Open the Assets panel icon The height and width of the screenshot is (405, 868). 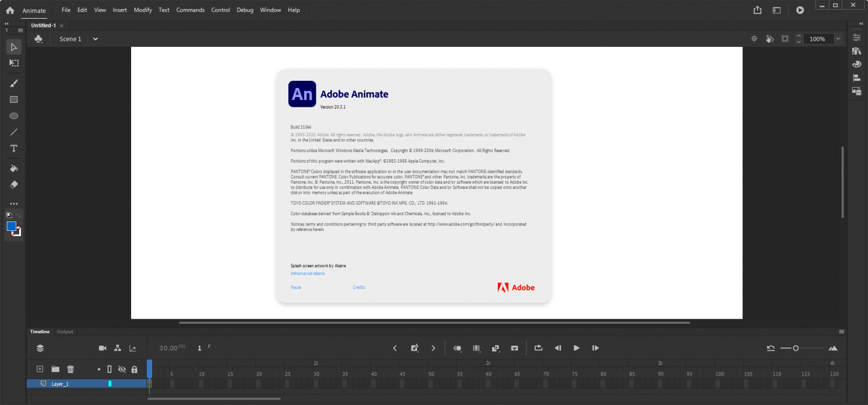[857, 92]
